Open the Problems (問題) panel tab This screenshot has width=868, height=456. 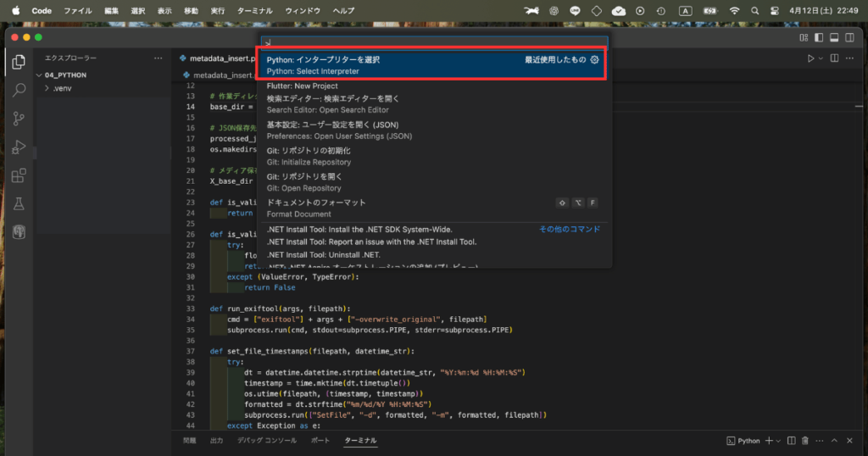point(189,441)
